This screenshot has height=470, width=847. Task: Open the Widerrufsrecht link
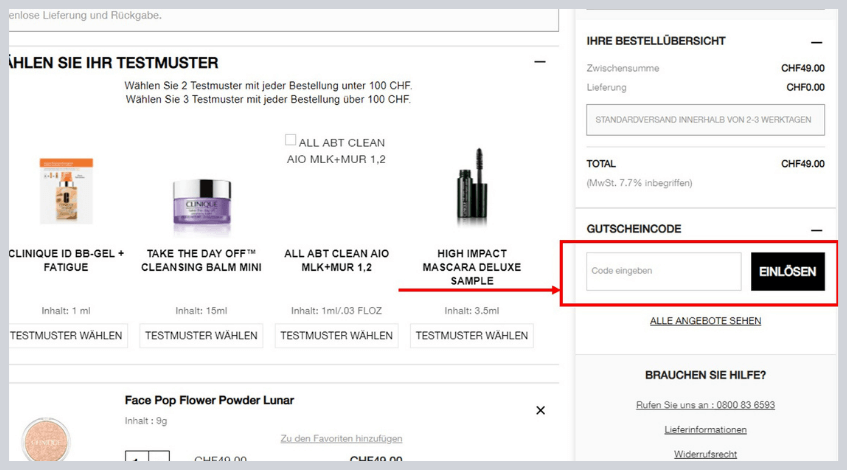pos(705,454)
